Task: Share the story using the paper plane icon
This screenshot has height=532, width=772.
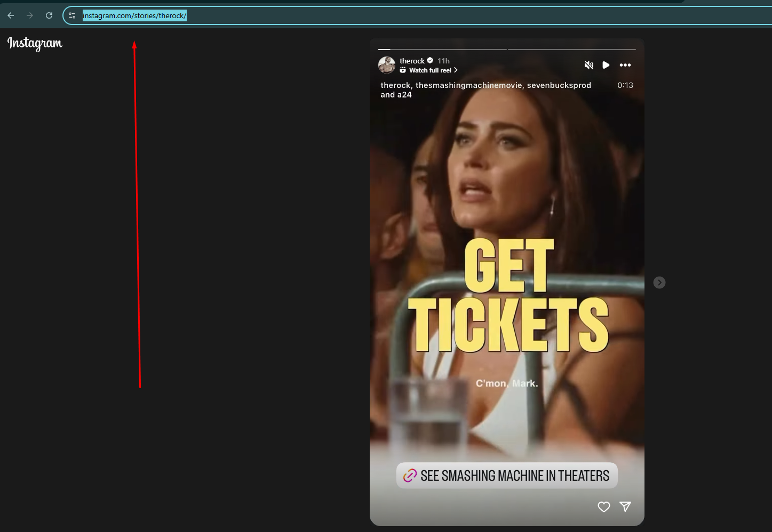Action: click(x=625, y=507)
